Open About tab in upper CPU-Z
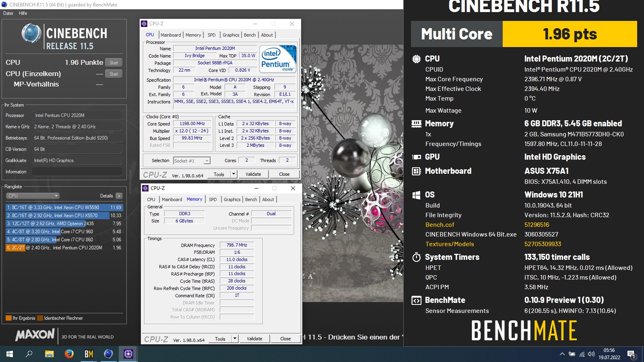Screen dimensions: 644x362 [267, 35]
